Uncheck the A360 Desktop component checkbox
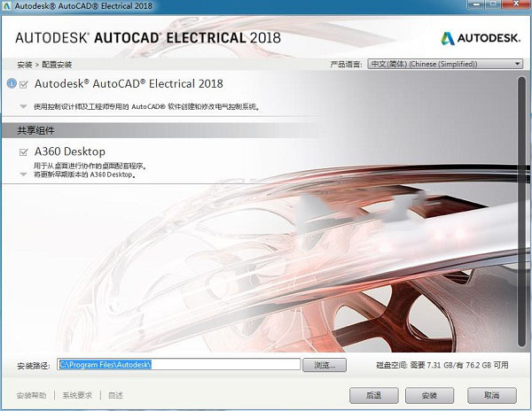 (x=24, y=152)
